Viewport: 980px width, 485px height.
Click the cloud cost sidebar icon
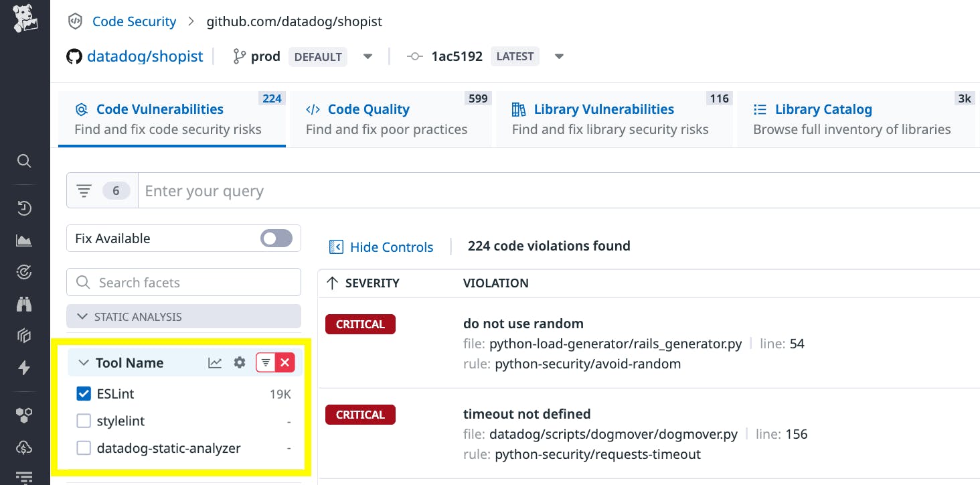pyautogui.click(x=24, y=447)
